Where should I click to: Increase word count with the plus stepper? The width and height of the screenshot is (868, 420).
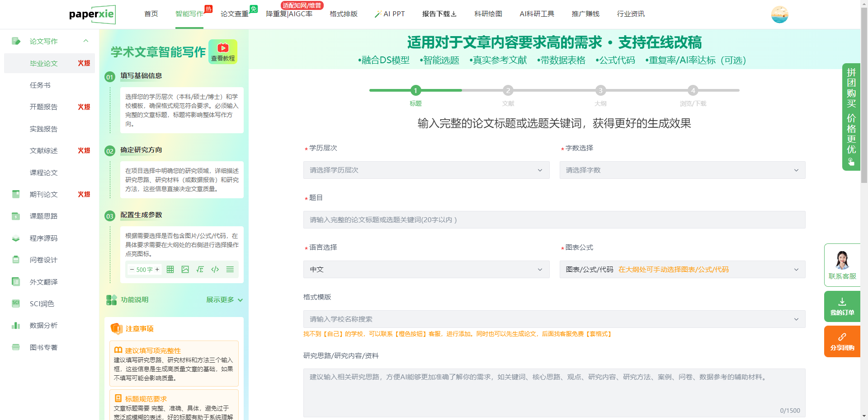pyautogui.click(x=157, y=270)
